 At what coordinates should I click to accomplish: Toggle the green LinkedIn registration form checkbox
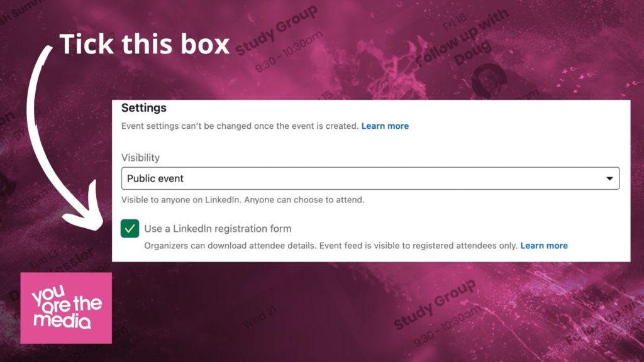[130, 229]
